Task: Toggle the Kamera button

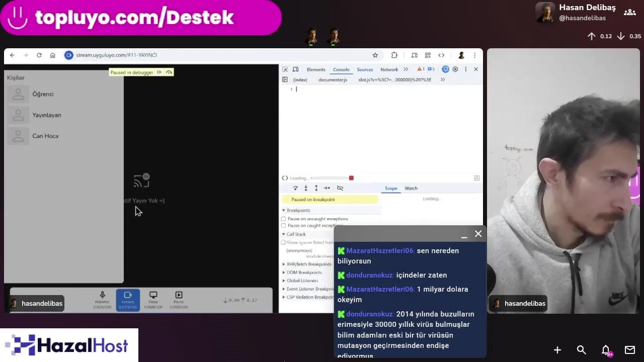Action: point(128,300)
